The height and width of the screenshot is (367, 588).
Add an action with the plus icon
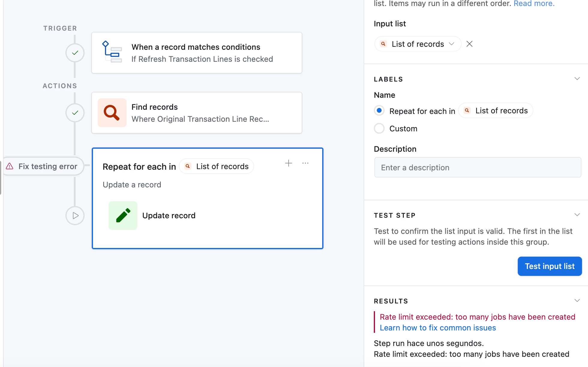tap(289, 163)
